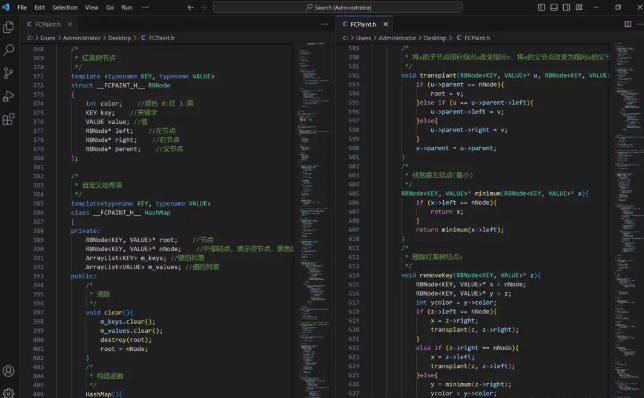This screenshot has width=644, height=398.
Task: Open more actions for right editor group
Action: coord(640,24)
